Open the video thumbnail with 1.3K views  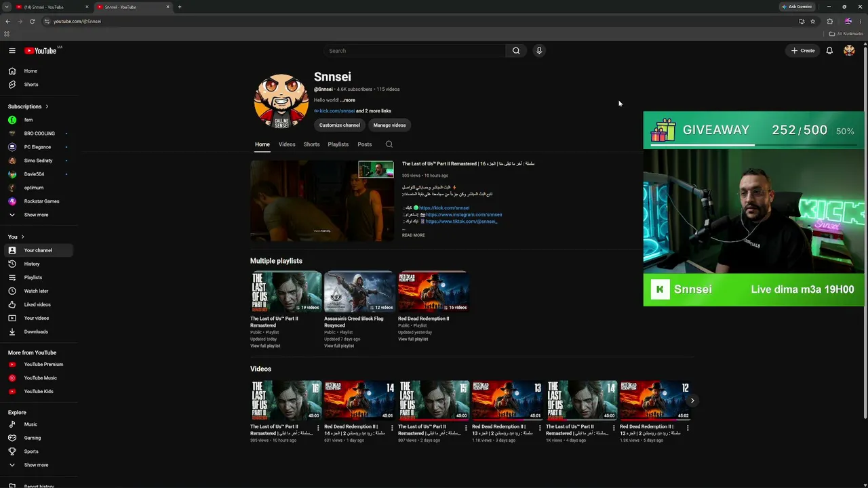(656, 401)
